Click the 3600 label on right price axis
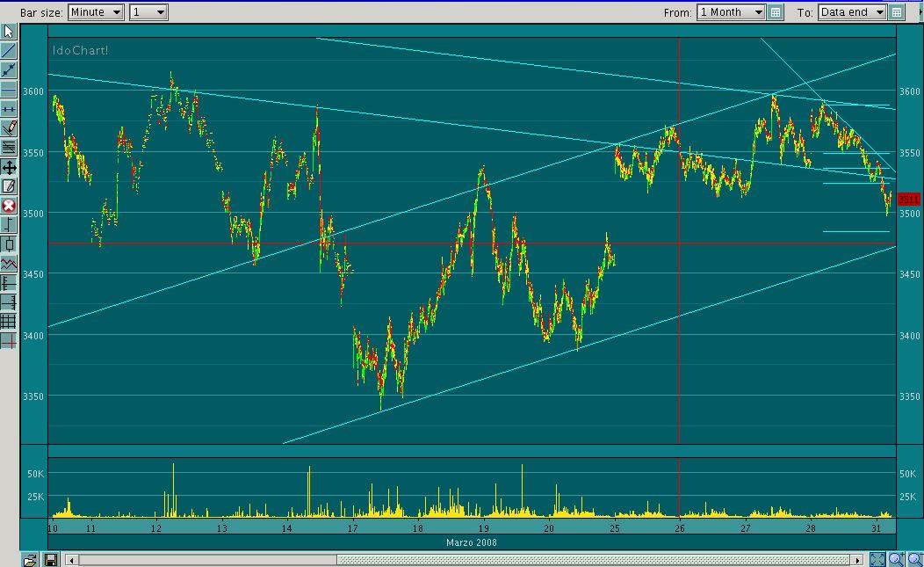Viewport: 924px width, 567px height. coord(909,91)
